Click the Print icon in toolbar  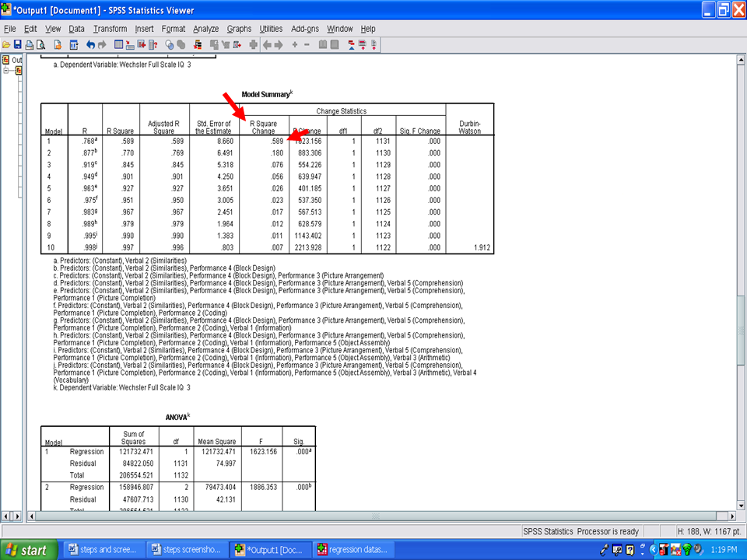pyautogui.click(x=30, y=45)
